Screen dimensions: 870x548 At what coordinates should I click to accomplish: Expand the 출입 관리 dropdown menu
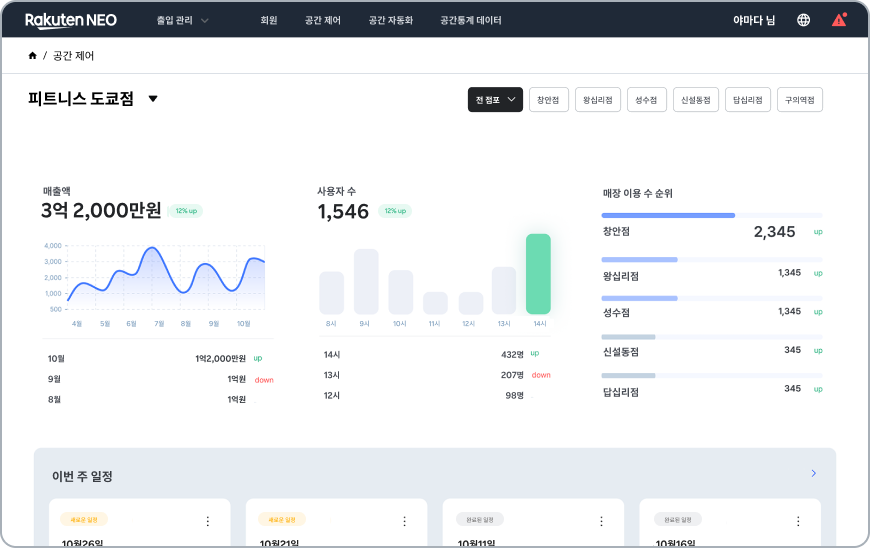coord(183,20)
